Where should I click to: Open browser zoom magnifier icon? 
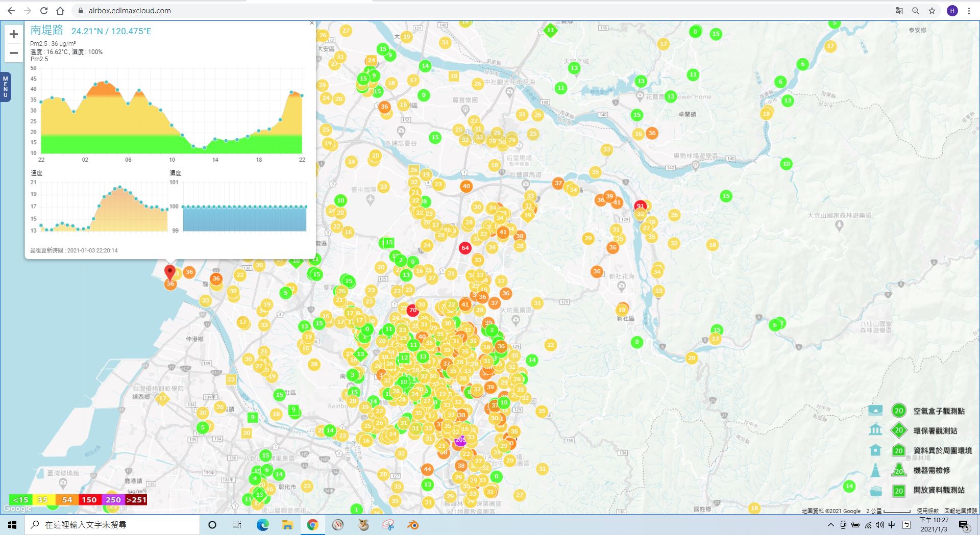click(916, 11)
